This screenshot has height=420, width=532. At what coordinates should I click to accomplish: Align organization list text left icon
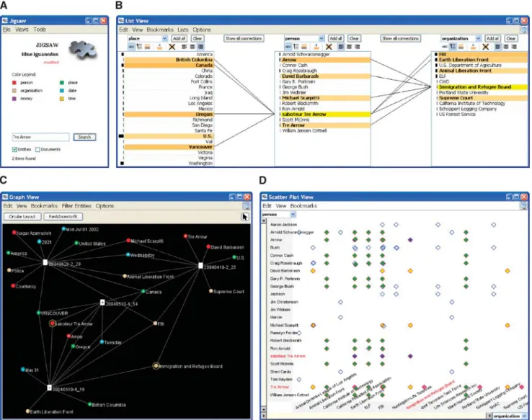(497, 47)
